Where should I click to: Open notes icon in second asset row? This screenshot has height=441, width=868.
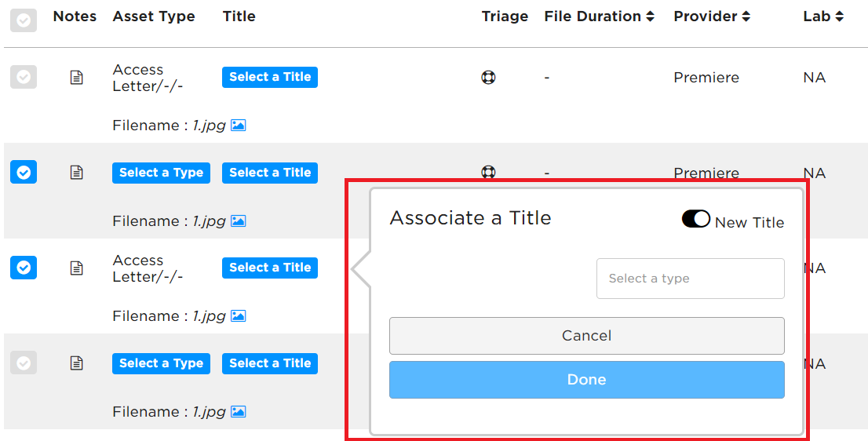(77, 173)
